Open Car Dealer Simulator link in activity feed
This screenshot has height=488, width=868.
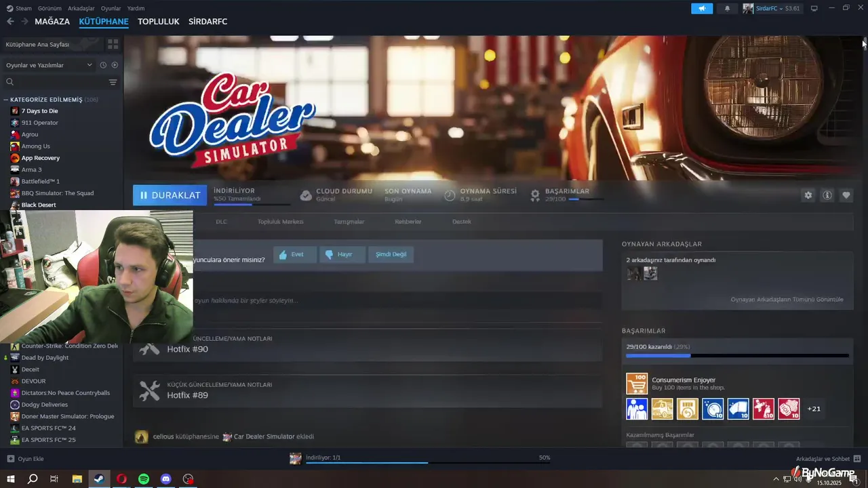[264, 436]
